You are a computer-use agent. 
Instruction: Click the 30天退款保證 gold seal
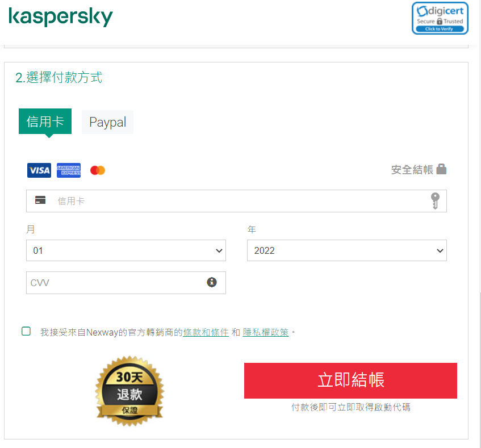(x=129, y=391)
